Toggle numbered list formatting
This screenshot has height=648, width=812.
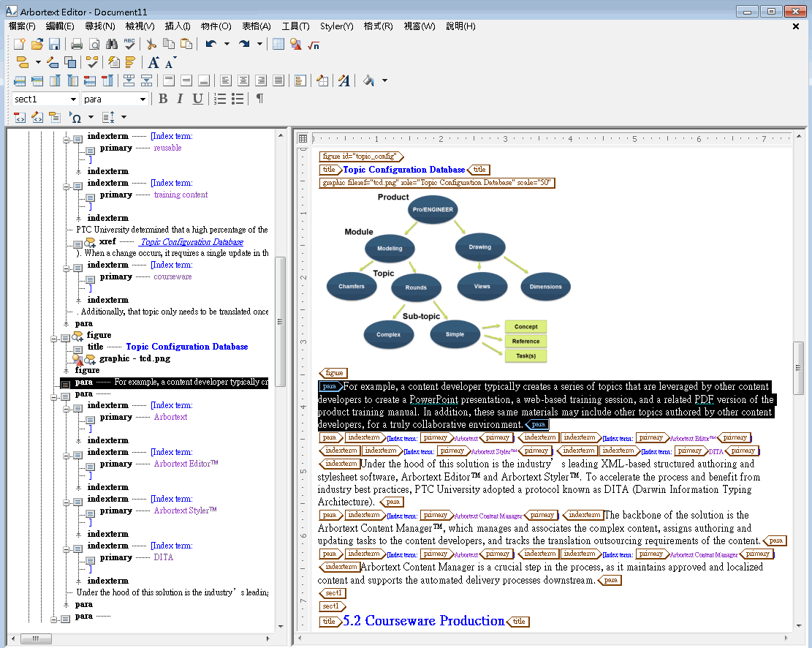(x=220, y=99)
